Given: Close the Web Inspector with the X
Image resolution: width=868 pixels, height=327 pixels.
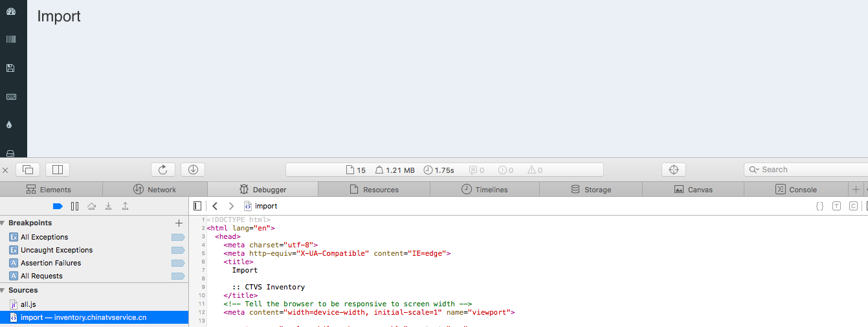Looking at the screenshot, I should pyautogui.click(x=5, y=170).
